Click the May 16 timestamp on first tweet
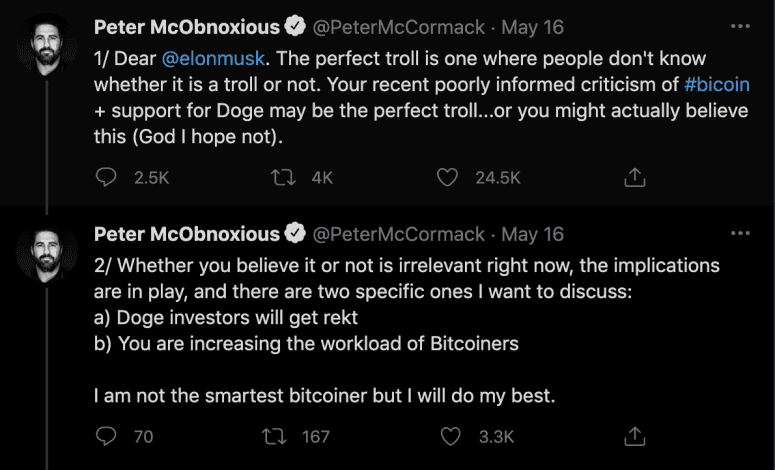This screenshot has width=775, height=470. pos(533,25)
